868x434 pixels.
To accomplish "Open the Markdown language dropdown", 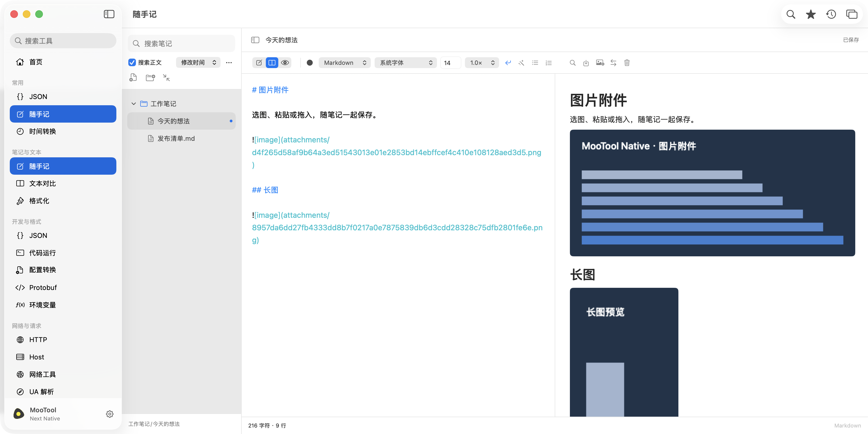I will coord(345,63).
